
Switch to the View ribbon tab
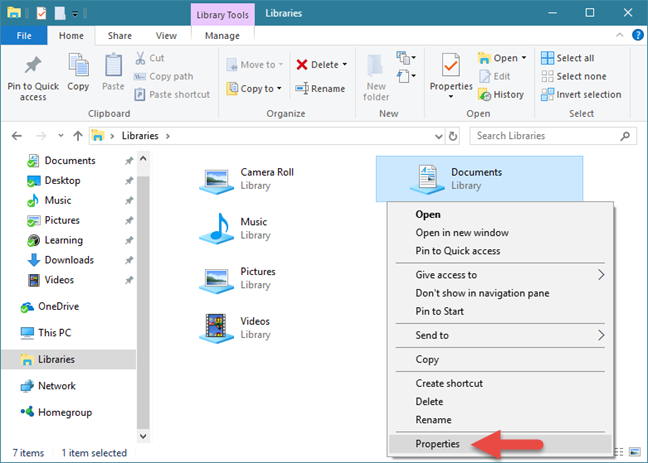[x=166, y=36]
